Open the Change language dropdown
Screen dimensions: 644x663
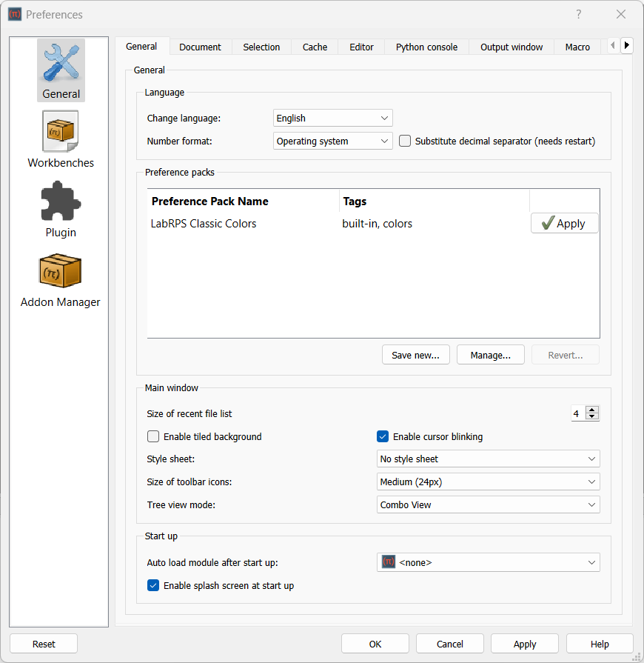coord(332,118)
